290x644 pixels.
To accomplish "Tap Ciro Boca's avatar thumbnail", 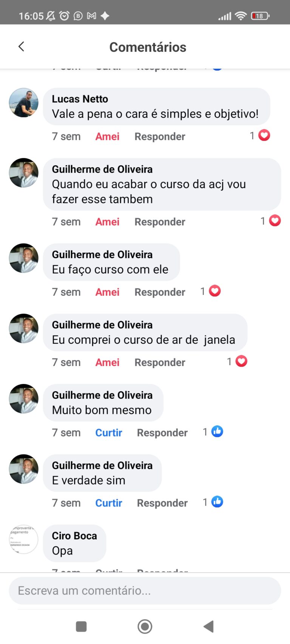I will (24, 539).
